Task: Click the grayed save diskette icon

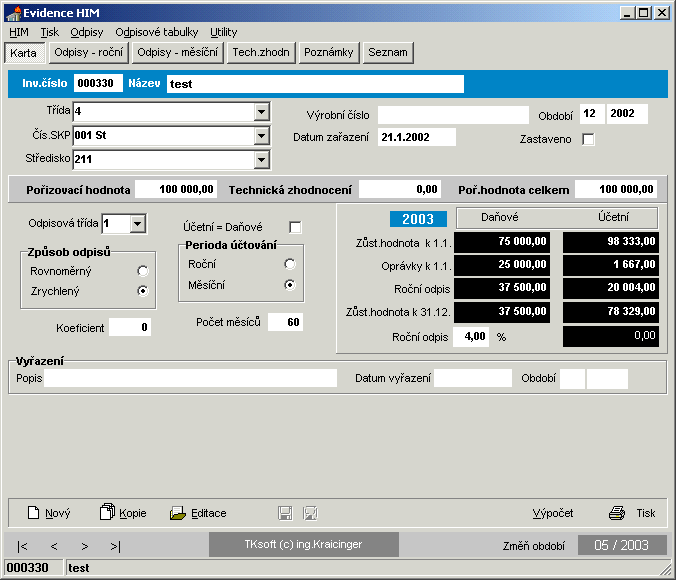Action: click(x=285, y=513)
